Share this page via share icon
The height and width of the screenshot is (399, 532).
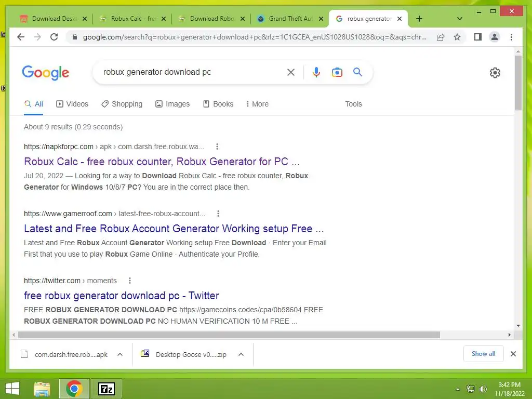point(441,37)
